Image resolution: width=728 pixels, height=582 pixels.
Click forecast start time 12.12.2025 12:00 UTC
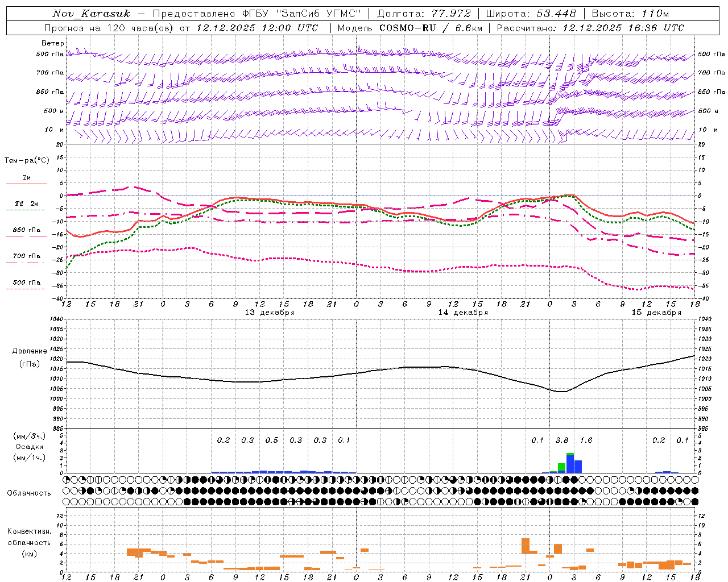point(257,28)
